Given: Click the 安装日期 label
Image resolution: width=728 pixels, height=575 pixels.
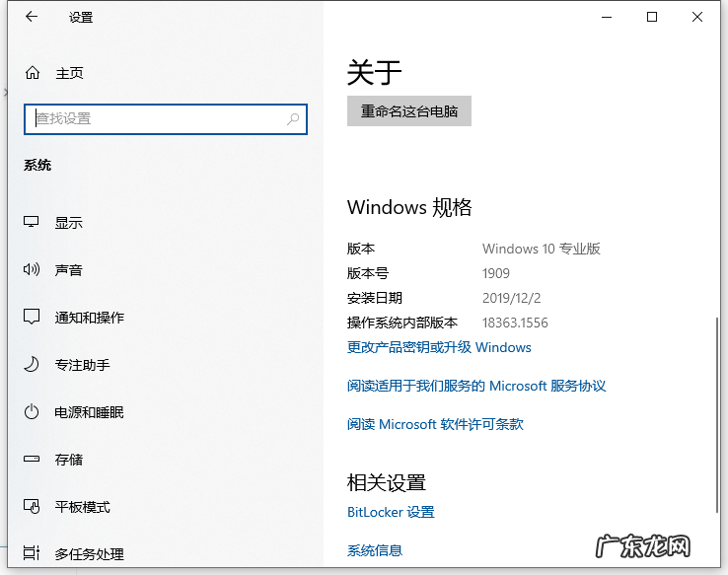Looking at the screenshot, I should pyautogui.click(x=375, y=298).
